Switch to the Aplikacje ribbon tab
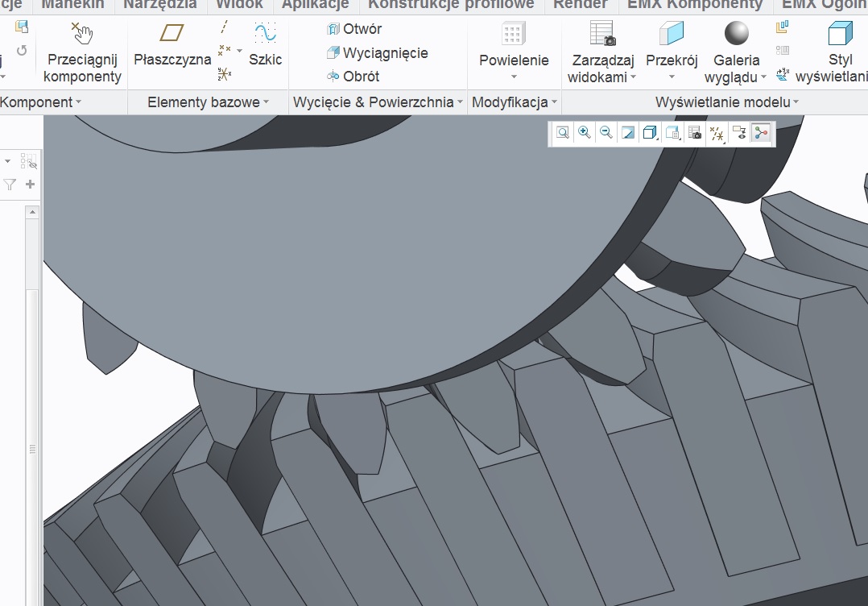 coord(315,5)
